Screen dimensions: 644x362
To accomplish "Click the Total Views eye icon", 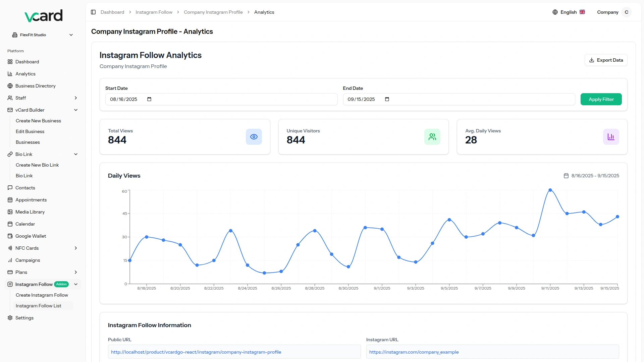I will pos(254,137).
